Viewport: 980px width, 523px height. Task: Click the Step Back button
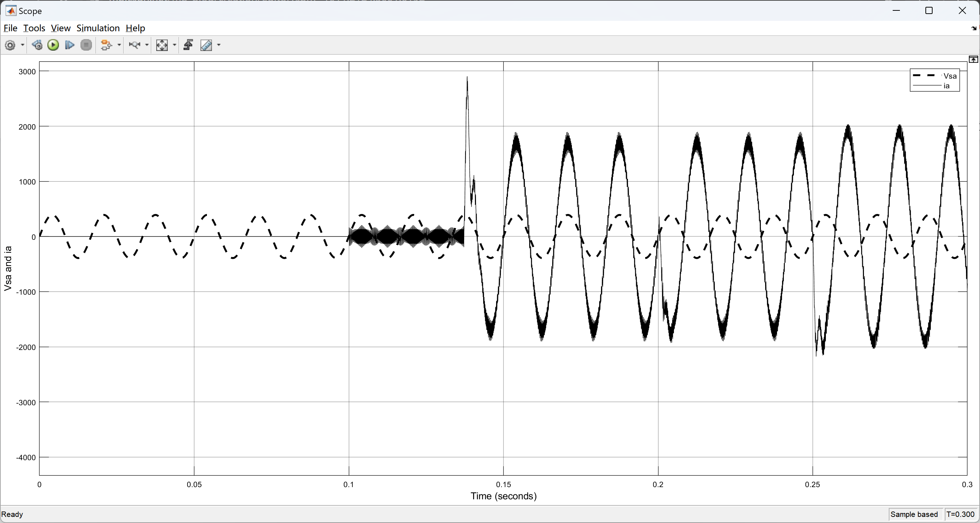(x=37, y=45)
